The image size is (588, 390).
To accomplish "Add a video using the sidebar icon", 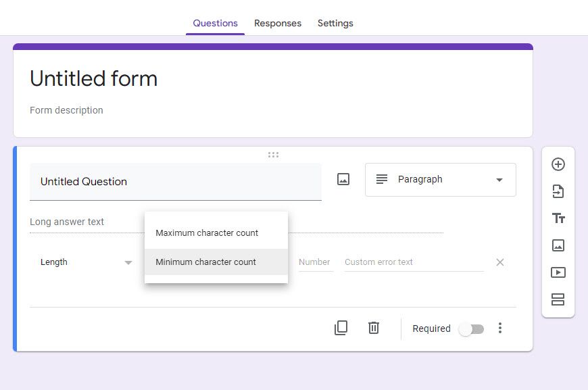I will point(558,272).
